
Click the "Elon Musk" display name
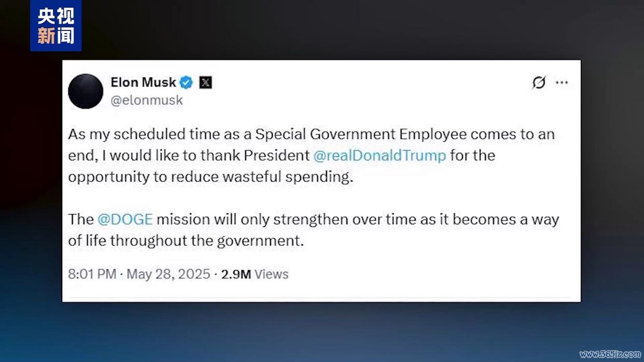(143, 82)
